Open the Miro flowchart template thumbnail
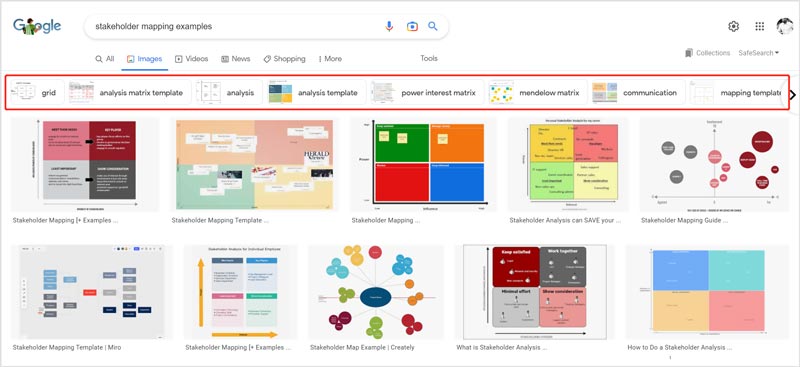Viewport: 800px width, 367px height. click(92, 292)
